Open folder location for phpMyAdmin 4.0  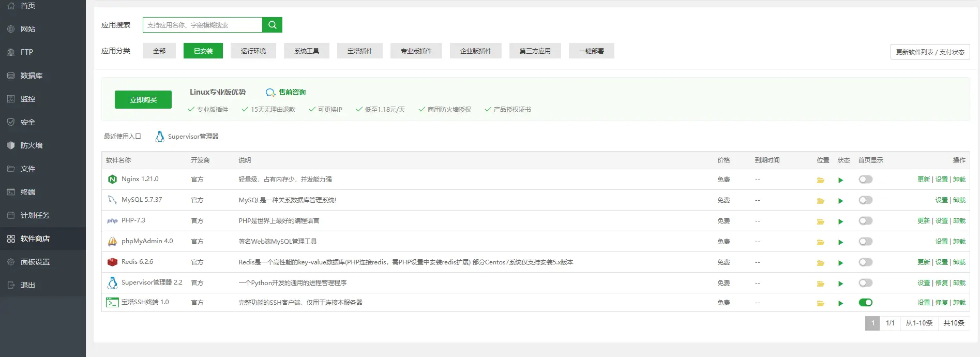pos(820,242)
